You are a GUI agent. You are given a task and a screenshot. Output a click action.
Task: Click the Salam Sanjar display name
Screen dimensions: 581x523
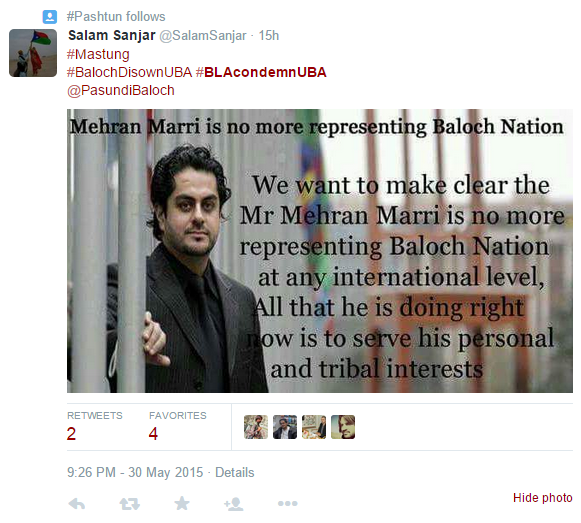point(112,36)
